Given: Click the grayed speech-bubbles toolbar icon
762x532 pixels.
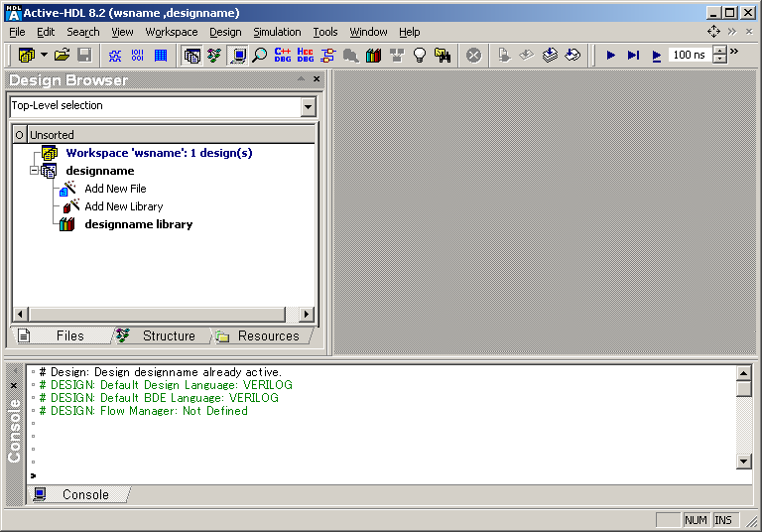Looking at the screenshot, I should pyautogui.click(x=351, y=56).
